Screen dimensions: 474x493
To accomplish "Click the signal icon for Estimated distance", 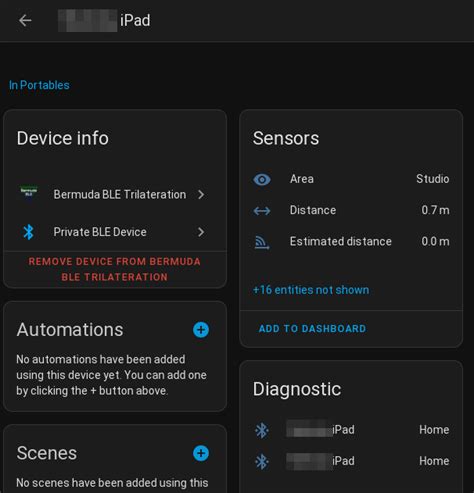I will point(262,242).
